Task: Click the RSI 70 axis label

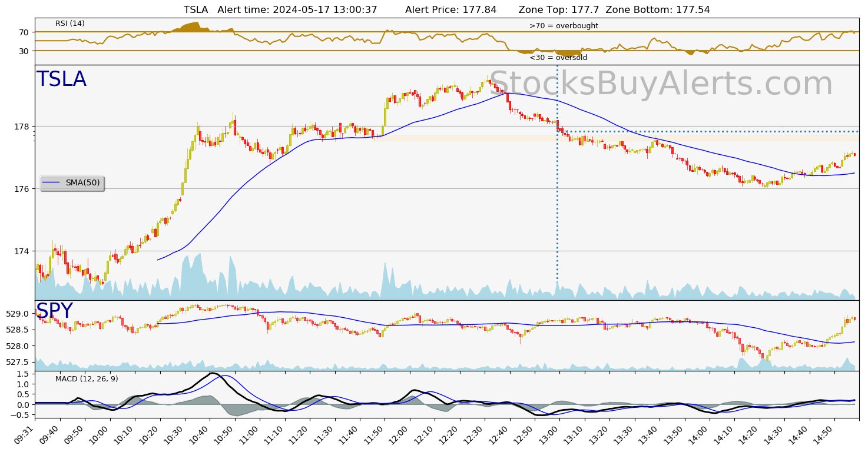Action: [25, 32]
